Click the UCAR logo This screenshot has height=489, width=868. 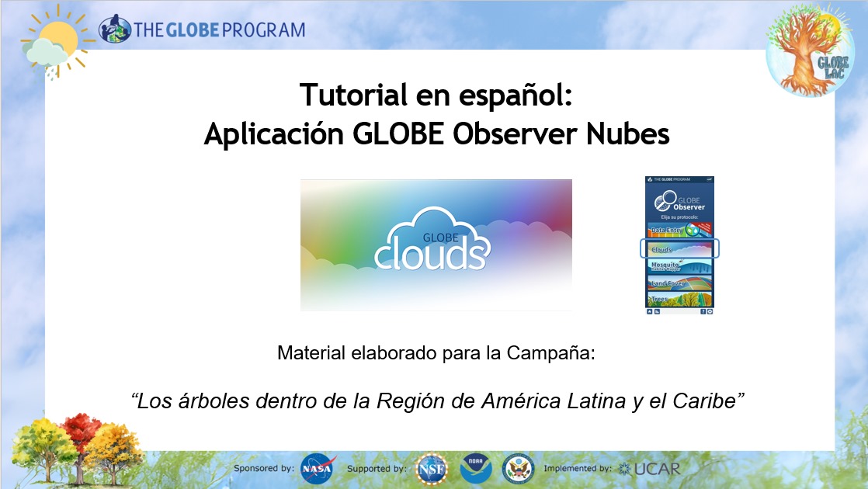coord(649,469)
